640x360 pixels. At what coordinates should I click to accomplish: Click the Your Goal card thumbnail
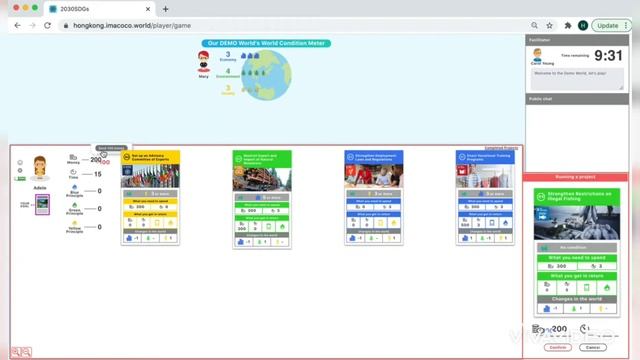tap(42, 204)
